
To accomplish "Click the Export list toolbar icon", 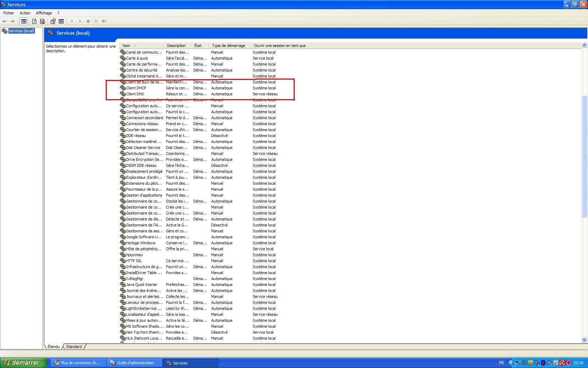I will [42, 21].
